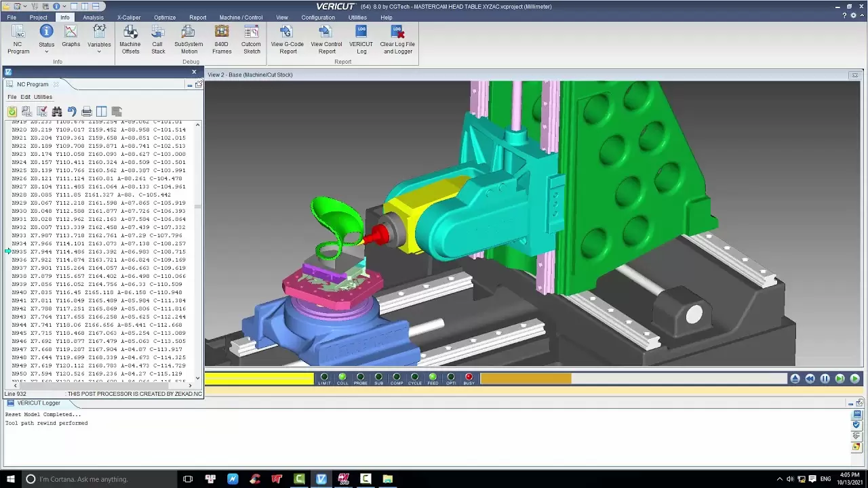Toggle the FEED status indicator light
Image resolution: width=868 pixels, height=488 pixels.
433,378
